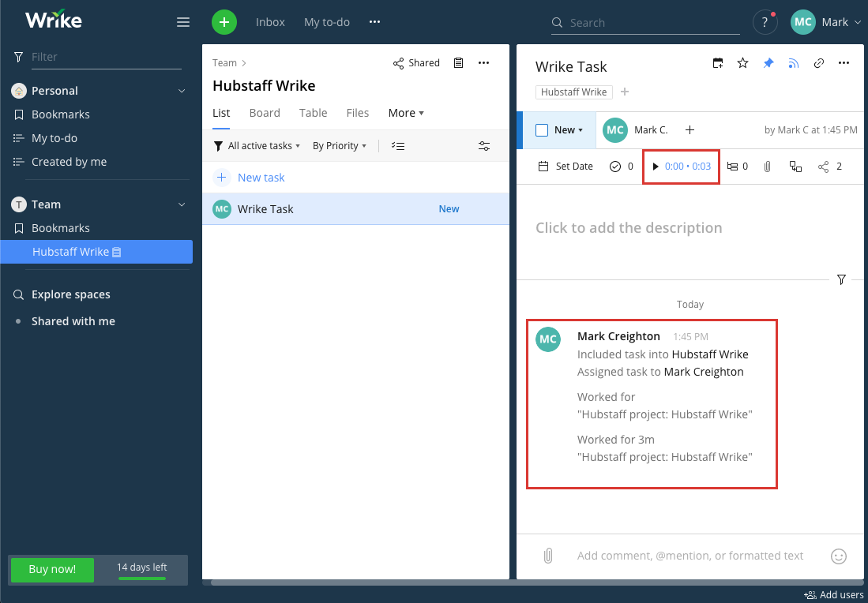This screenshot has height=603, width=868.
Task: Collapse the Team space section
Action: [x=182, y=204]
